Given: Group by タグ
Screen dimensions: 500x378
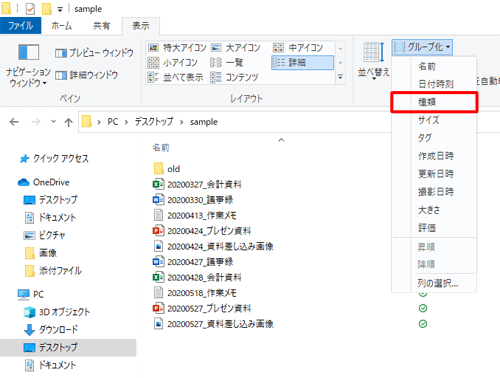Looking at the screenshot, I should click(x=434, y=138).
